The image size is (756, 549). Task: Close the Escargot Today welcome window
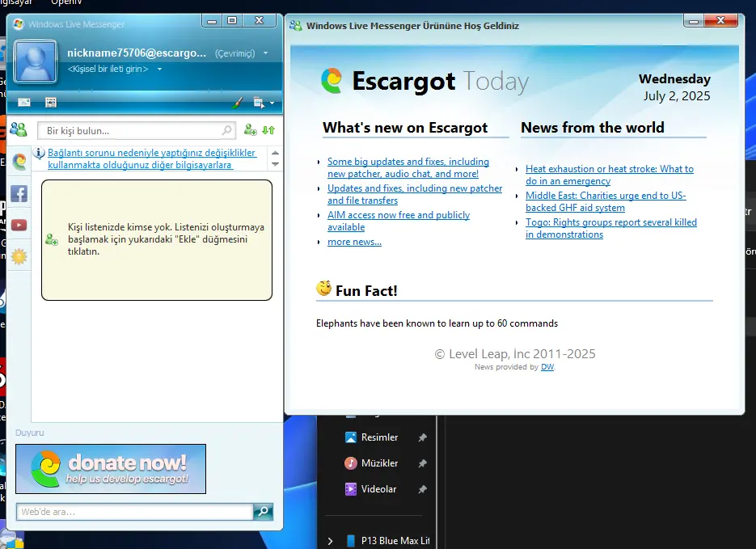(720, 21)
